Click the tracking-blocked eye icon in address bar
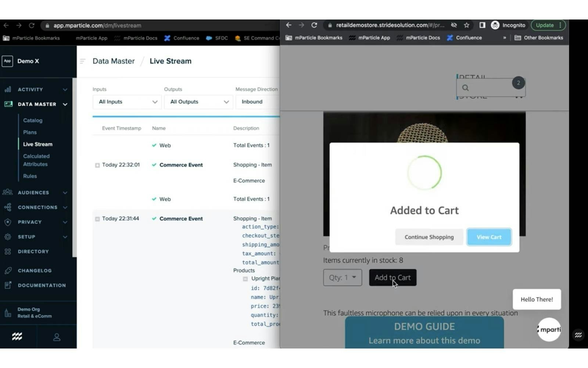This screenshot has height=368, width=588. tap(454, 25)
